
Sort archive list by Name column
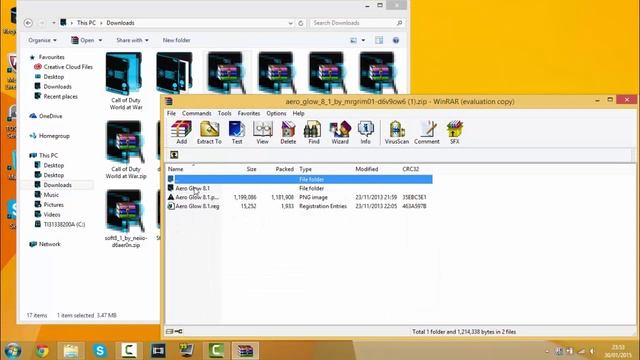176,169
